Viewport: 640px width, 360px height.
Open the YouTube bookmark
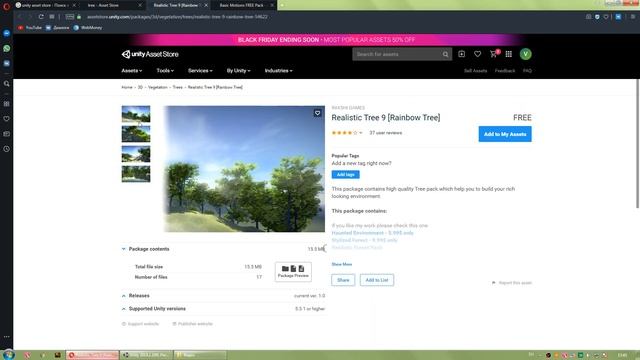(30, 28)
